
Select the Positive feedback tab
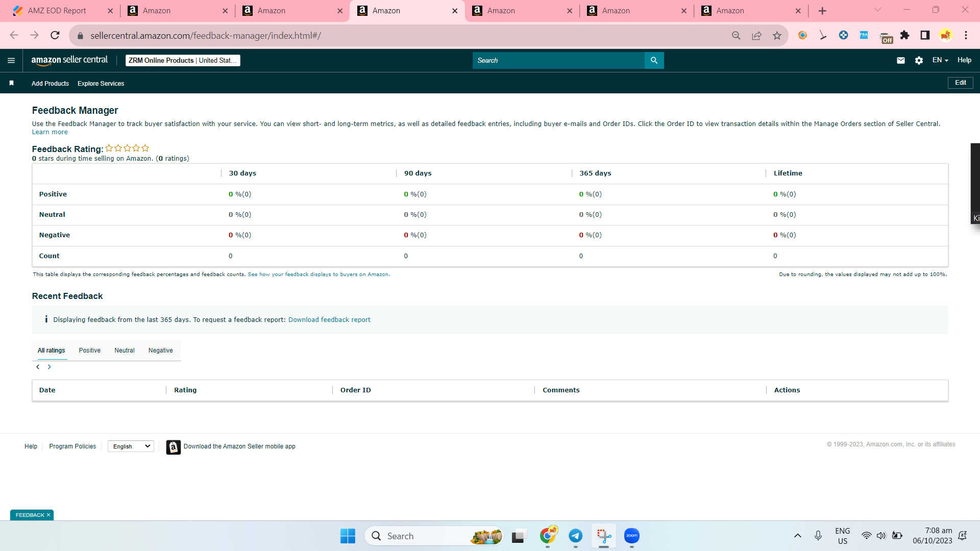(90, 350)
